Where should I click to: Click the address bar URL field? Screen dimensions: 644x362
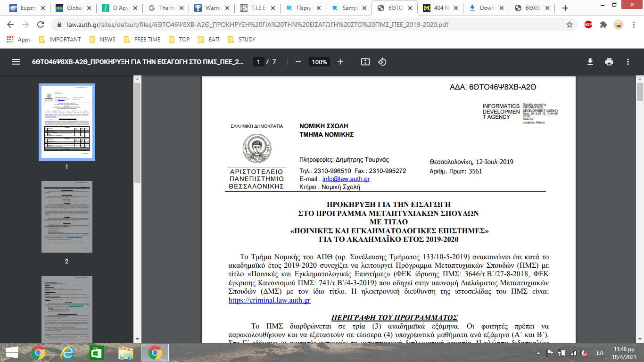pos(311,25)
